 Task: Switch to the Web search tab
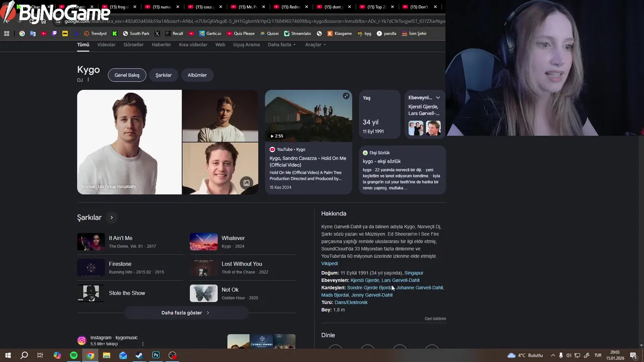point(220,45)
